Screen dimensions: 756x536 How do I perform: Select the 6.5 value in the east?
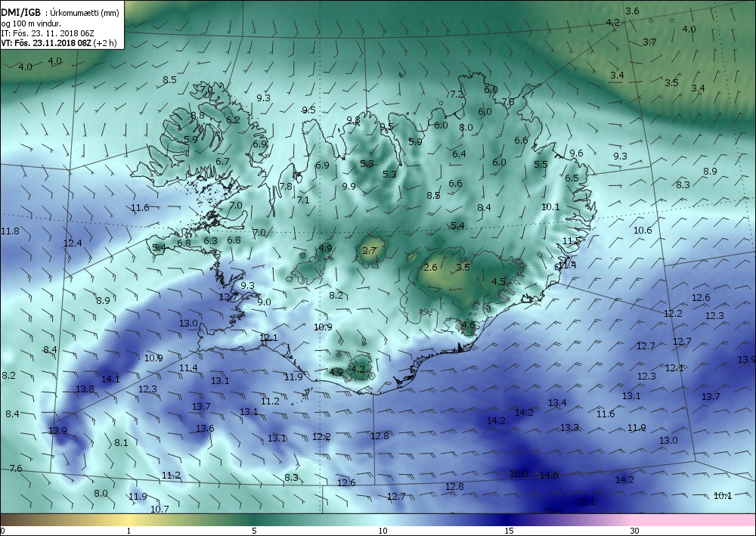572,178
